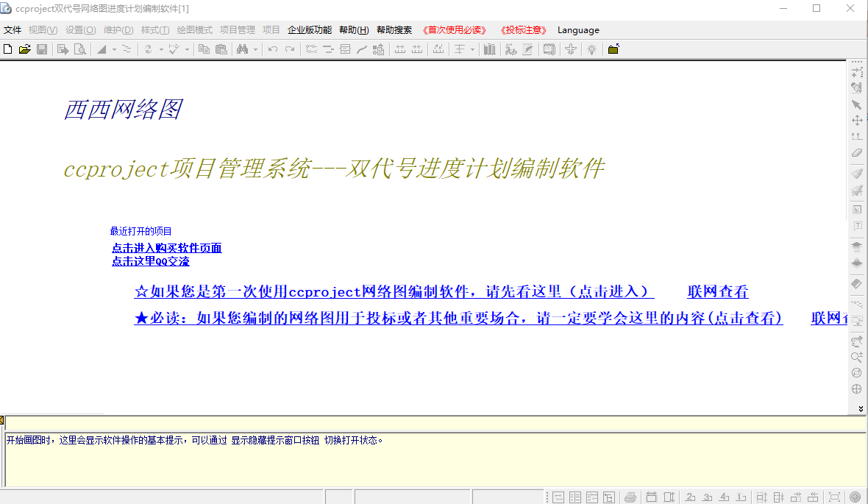The height and width of the screenshot is (504, 868).
Task: Click the printer icon in the status bar
Action: tap(630, 497)
